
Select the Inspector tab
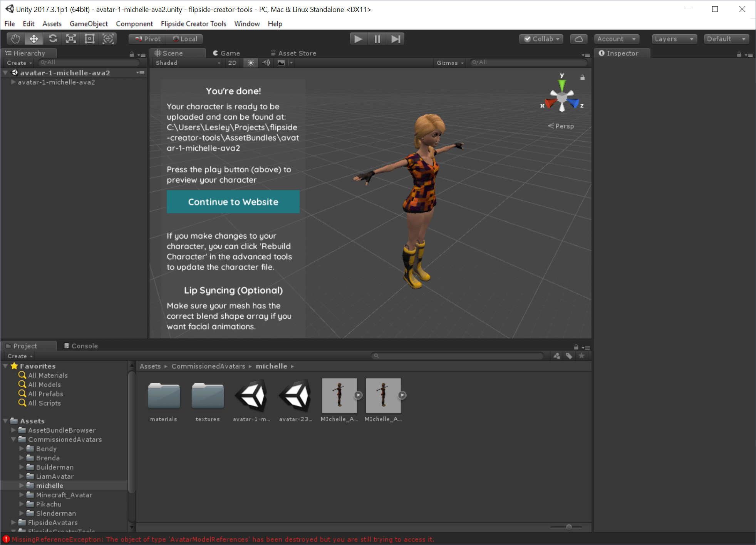(x=622, y=53)
